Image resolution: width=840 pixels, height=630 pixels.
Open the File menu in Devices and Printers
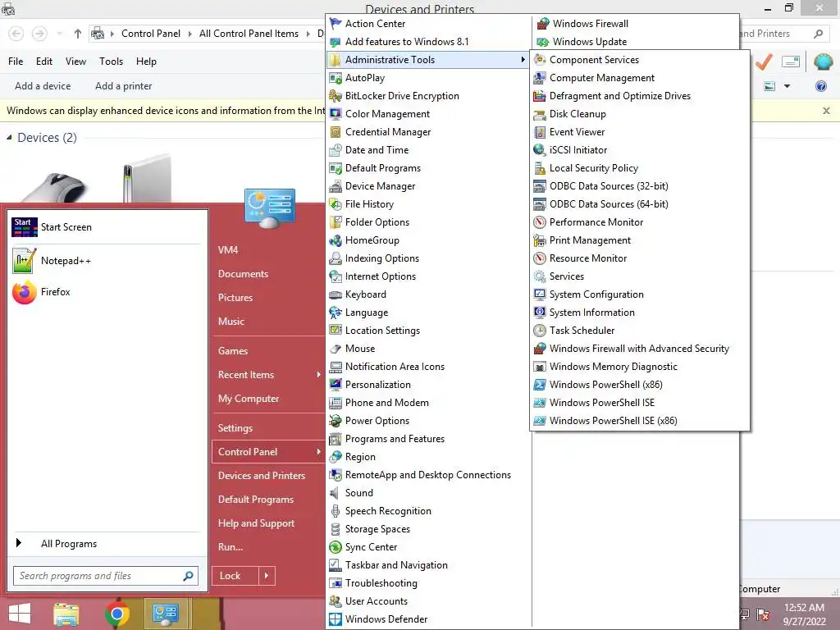coord(16,62)
